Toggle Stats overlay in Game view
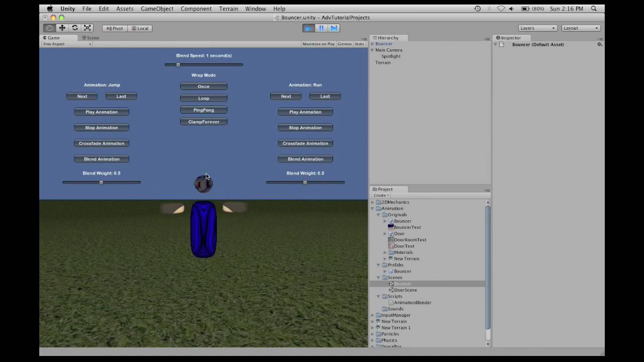The height and width of the screenshot is (362, 644). click(359, 44)
